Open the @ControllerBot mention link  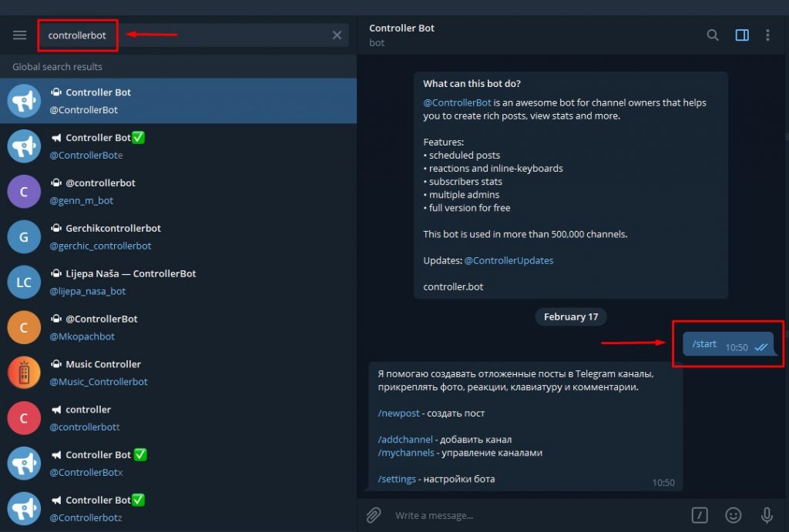[x=457, y=102]
